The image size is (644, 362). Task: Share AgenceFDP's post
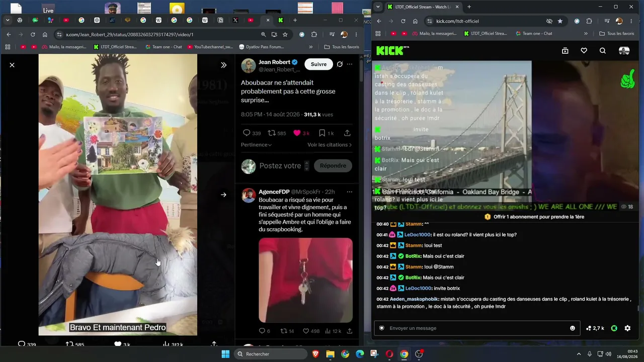click(350, 331)
